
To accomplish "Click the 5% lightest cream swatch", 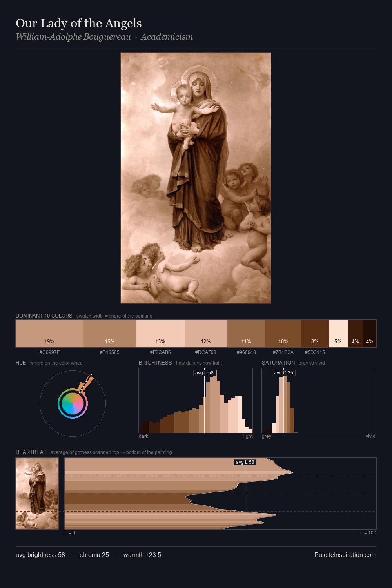I will pyautogui.click(x=338, y=334).
